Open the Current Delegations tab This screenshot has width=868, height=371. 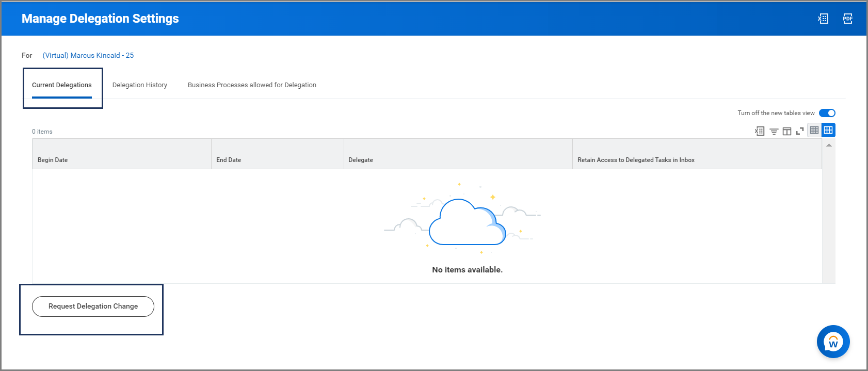62,85
